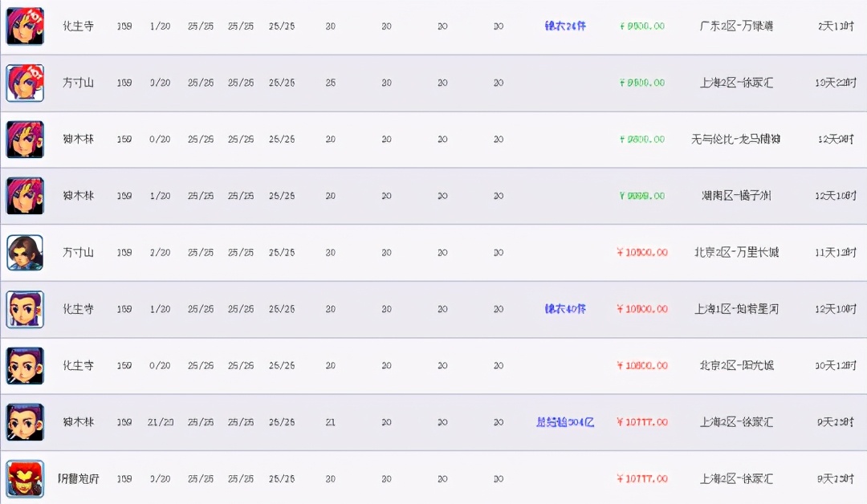Click the green ¥9500.00 price

point(642,26)
